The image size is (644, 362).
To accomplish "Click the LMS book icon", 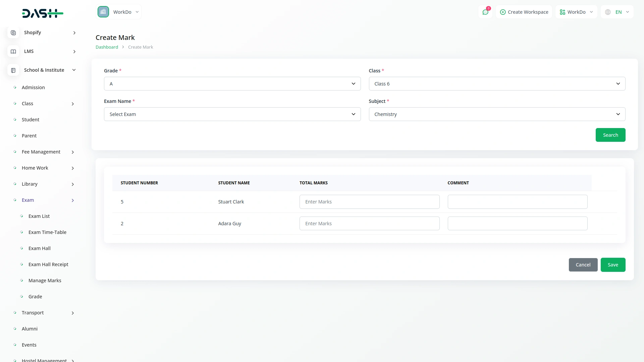I will [13, 51].
